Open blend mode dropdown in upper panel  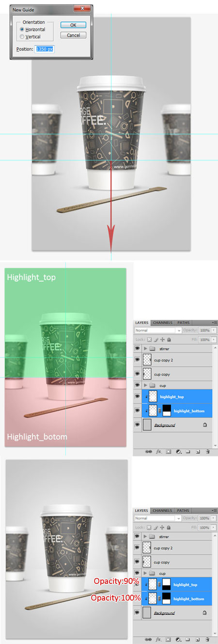(x=158, y=330)
